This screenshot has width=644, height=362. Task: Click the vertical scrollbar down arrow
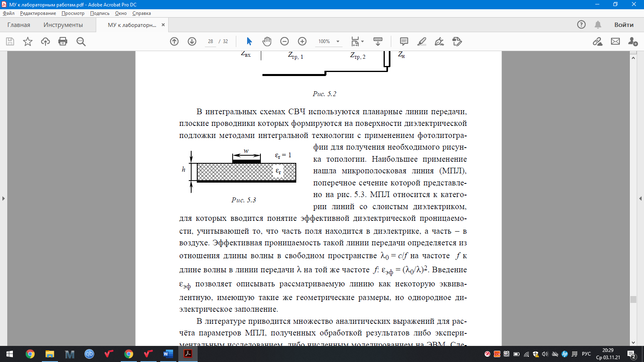pos(633,343)
